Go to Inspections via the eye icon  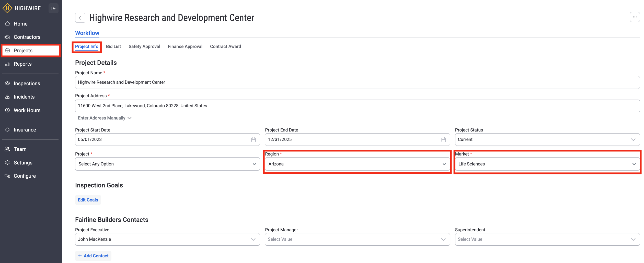(8, 83)
